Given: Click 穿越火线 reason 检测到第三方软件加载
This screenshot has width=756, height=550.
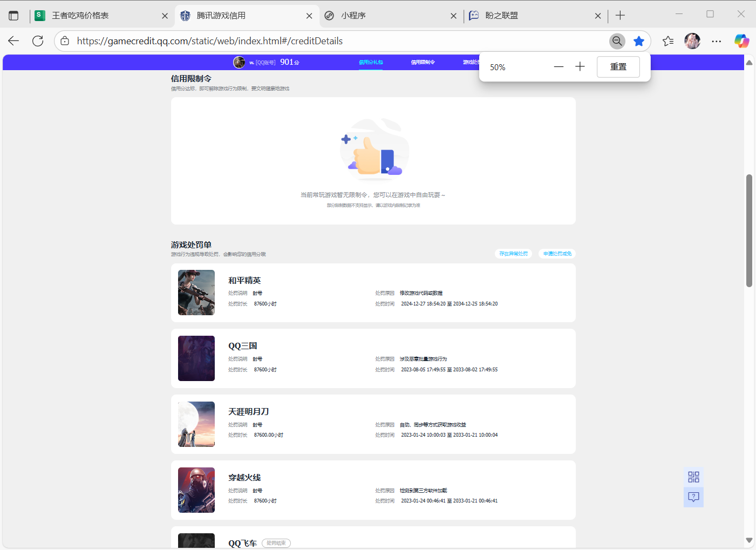Looking at the screenshot, I should point(424,491).
